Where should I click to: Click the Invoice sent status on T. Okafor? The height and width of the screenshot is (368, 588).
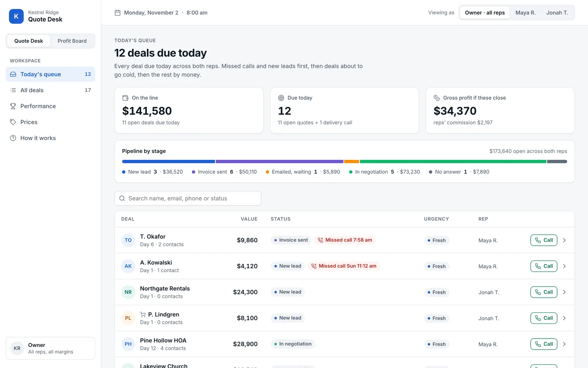(291, 240)
